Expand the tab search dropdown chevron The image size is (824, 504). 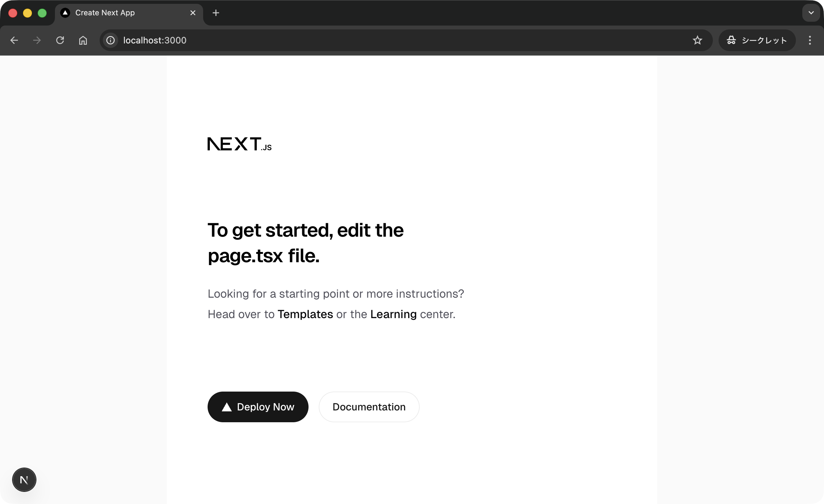811,13
